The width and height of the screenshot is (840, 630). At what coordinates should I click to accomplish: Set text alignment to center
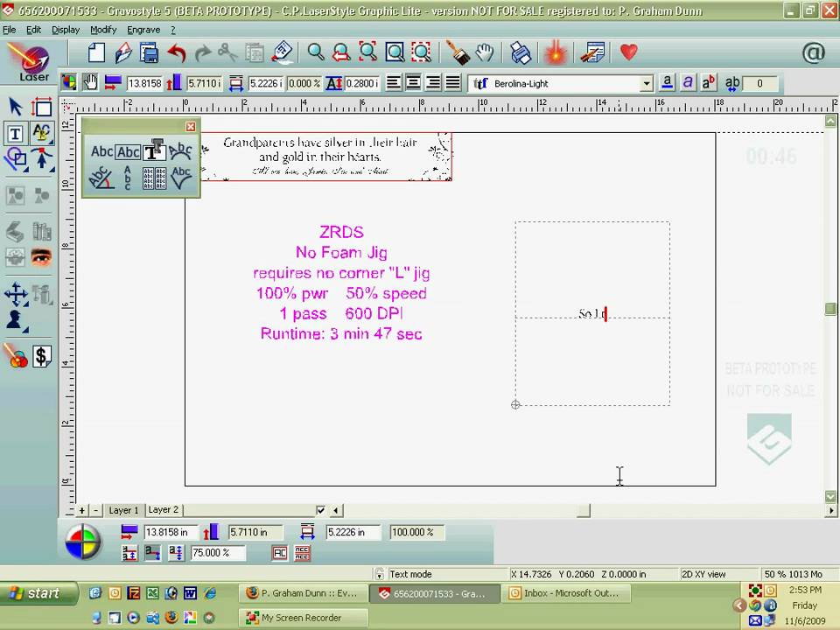(413, 83)
